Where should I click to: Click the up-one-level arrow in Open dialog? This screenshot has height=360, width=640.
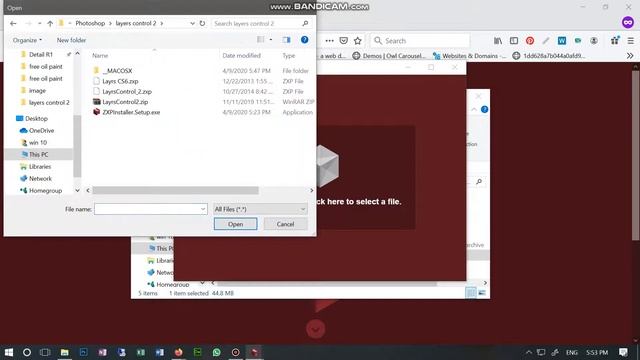click(50, 24)
